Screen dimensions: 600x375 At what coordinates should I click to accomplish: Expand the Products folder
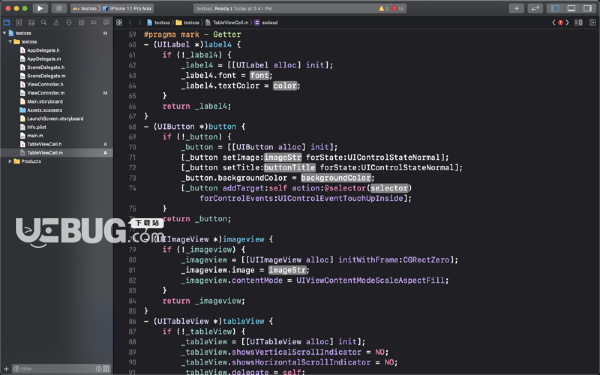(10, 161)
